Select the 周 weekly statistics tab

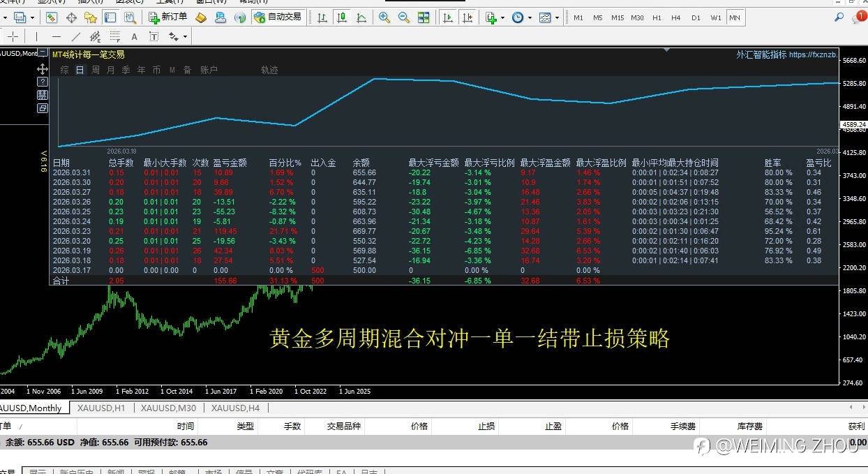pos(96,70)
